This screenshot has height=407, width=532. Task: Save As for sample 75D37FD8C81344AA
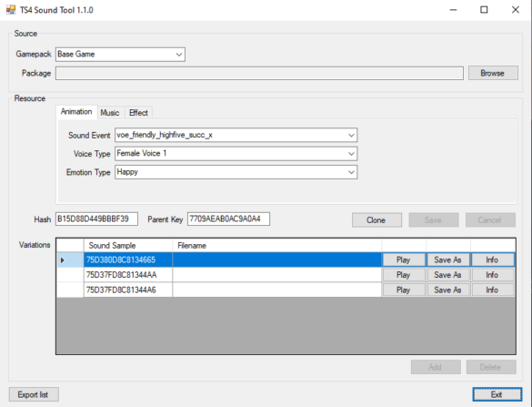pos(447,275)
